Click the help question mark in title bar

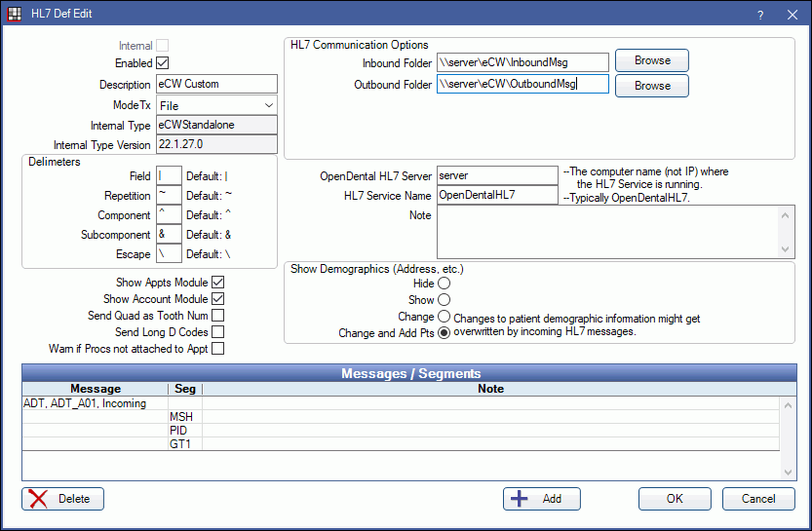click(760, 15)
